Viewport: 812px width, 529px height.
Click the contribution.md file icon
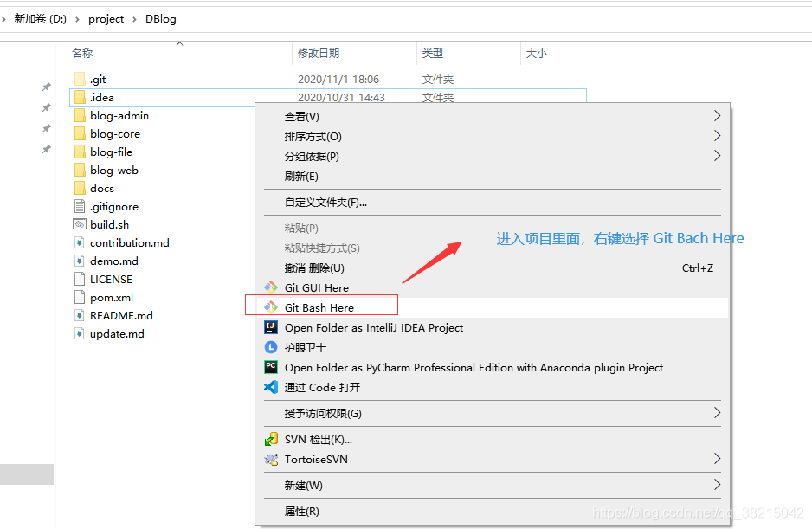point(80,242)
